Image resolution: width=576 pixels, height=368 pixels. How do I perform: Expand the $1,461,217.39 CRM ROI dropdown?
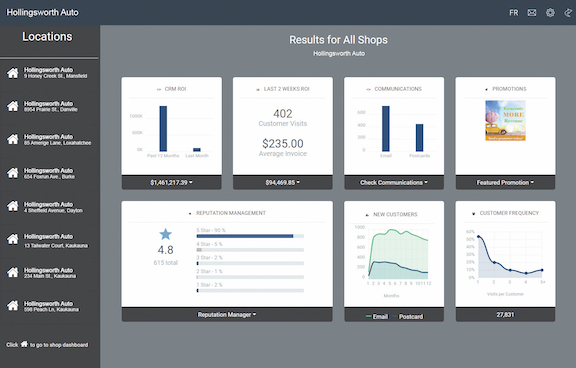(x=172, y=183)
